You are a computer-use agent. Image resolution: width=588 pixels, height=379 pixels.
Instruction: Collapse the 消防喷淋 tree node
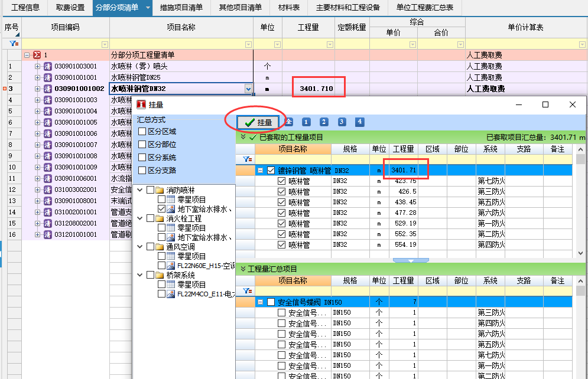click(x=140, y=190)
